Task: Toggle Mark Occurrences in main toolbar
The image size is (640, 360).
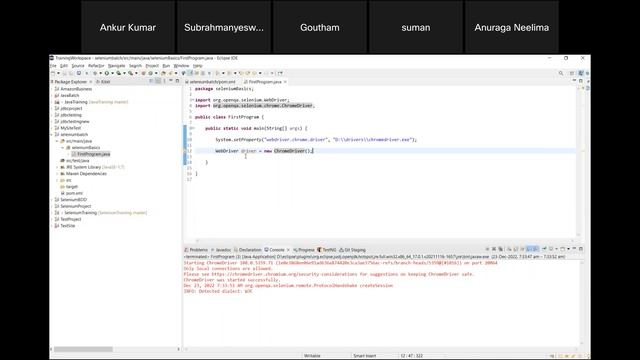Action: tap(190, 73)
